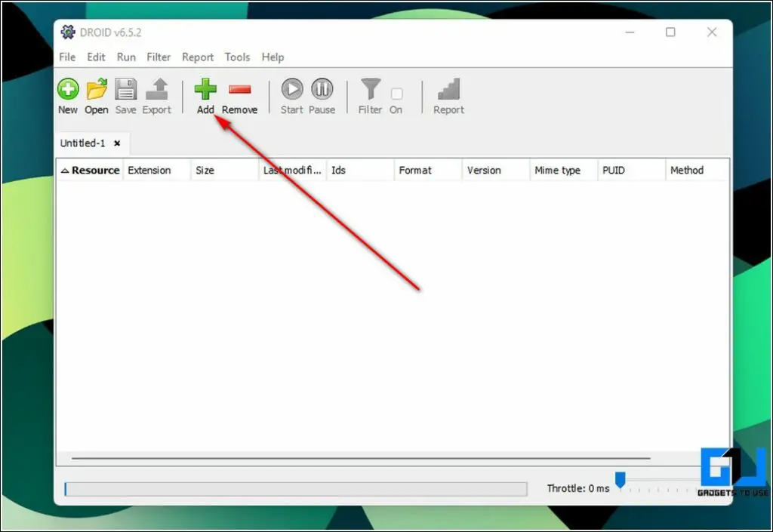
Task: Start the identification with the Start icon
Action: click(x=291, y=89)
